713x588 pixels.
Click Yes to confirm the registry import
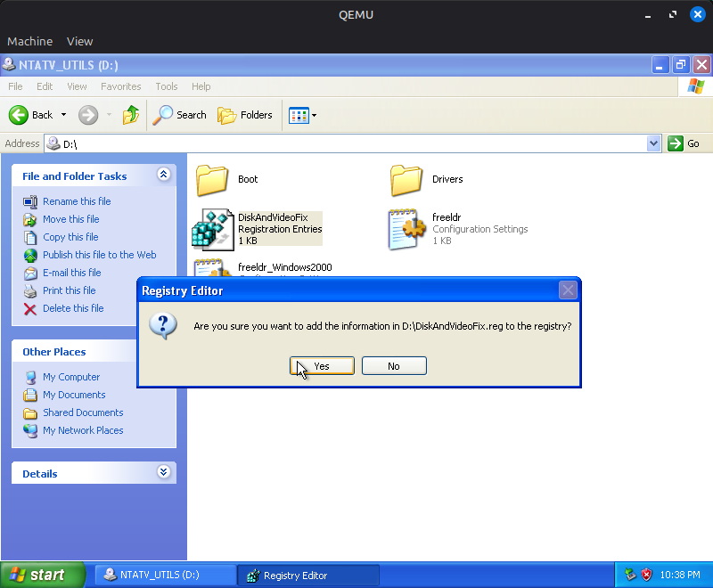(x=321, y=365)
